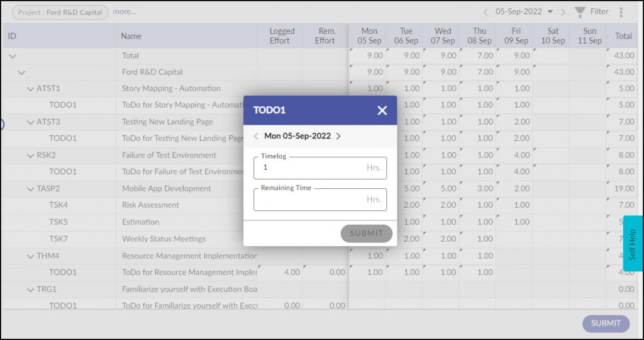This screenshot has height=340, width=644.
Task: Click the TSK4 ID cell
Action: 58,205
